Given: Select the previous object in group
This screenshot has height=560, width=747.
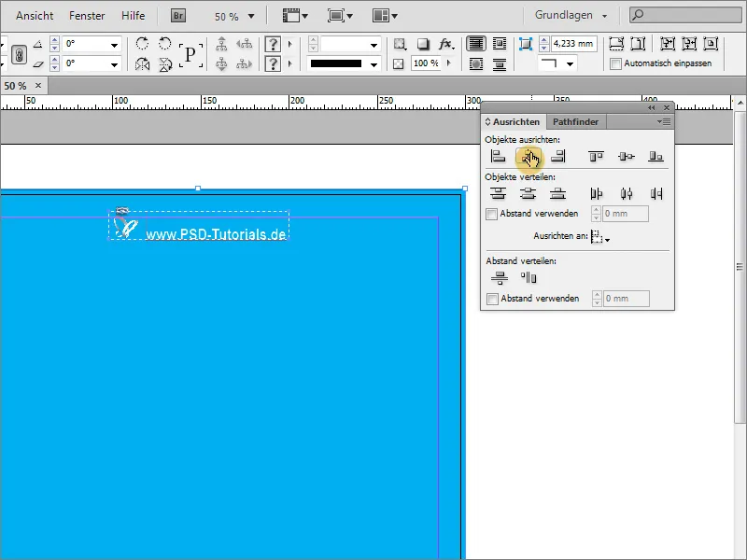Looking at the screenshot, I should click(x=244, y=44).
